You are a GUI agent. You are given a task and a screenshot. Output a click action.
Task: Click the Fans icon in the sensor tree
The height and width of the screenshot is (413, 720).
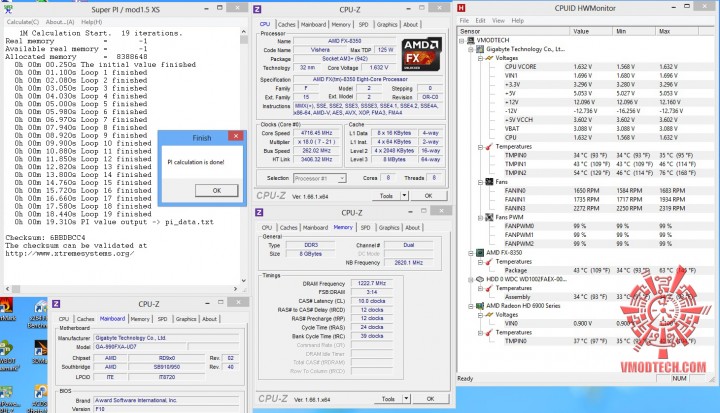(489, 182)
